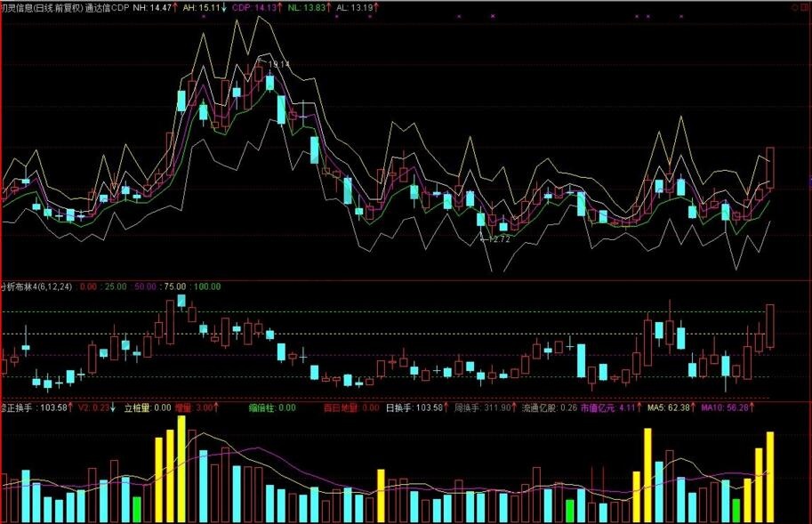Click the green 缩倍柱 0.00 label

272,407
